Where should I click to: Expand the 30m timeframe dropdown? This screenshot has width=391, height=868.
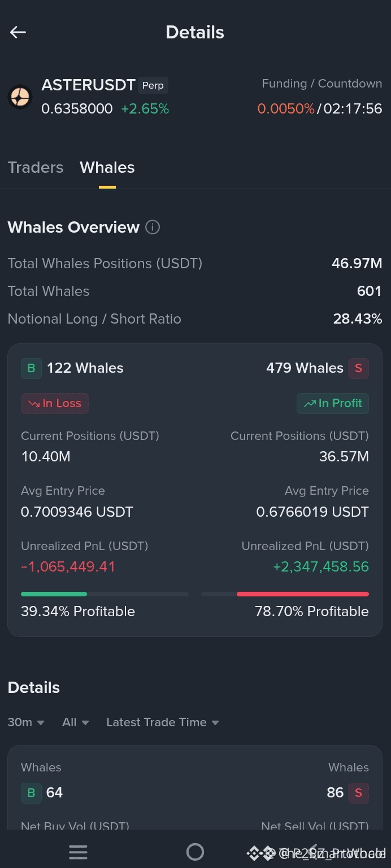click(26, 722)
